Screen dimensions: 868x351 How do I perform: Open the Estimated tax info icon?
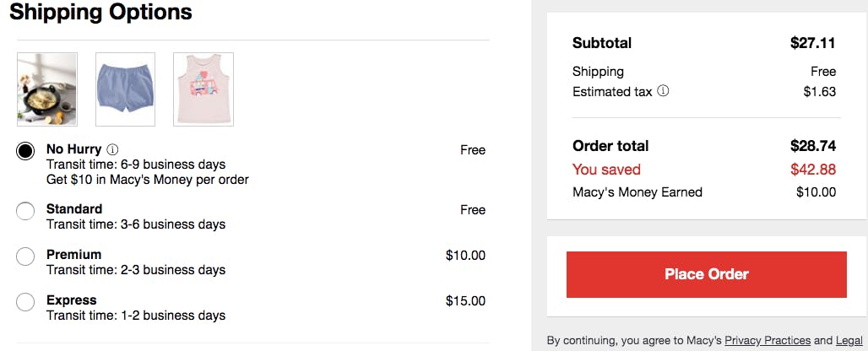tap(663, 91)
